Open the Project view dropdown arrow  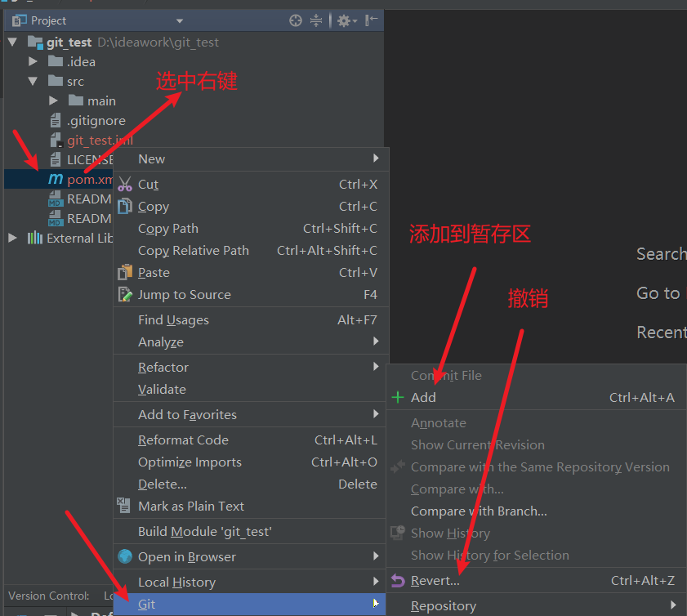[179, 20]
